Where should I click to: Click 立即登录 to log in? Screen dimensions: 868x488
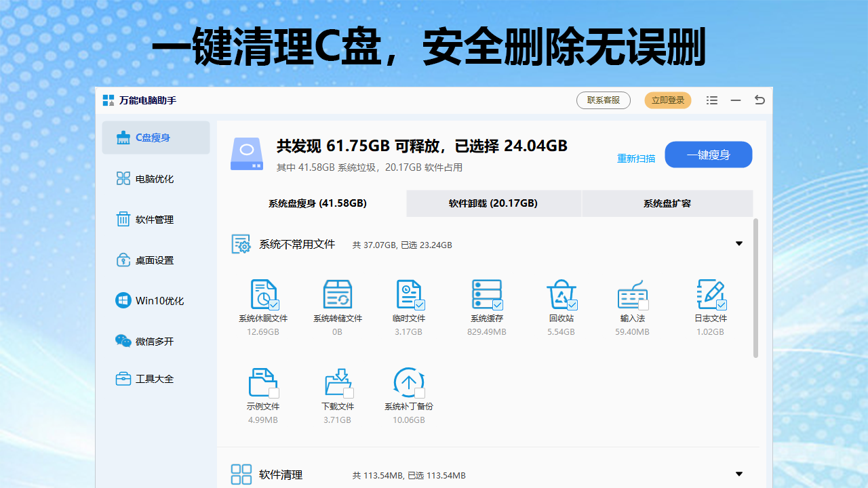(668, 100)
